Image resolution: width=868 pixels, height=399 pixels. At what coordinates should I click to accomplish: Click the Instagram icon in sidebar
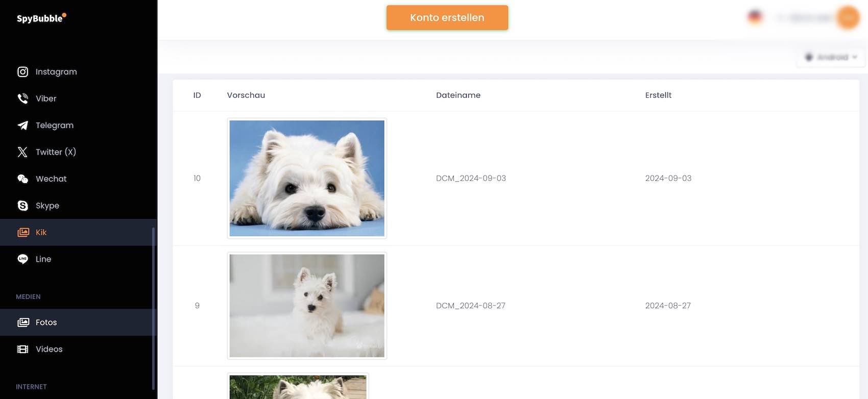(23, 72)
